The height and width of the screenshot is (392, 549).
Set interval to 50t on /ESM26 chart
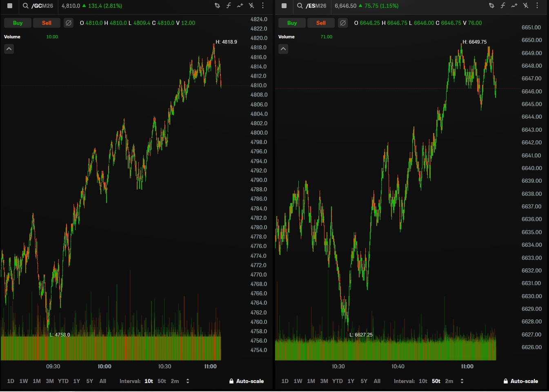click(x=436, y=381)
